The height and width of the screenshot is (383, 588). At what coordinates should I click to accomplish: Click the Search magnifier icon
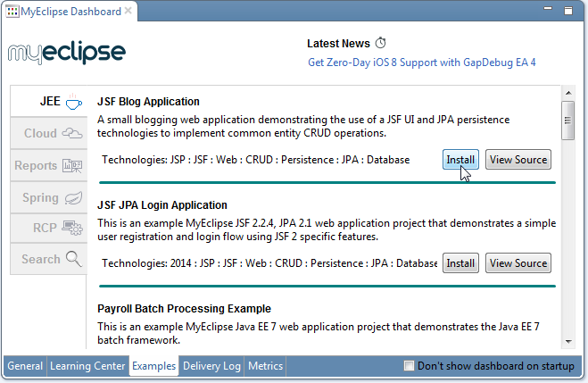tap(73, 259)
